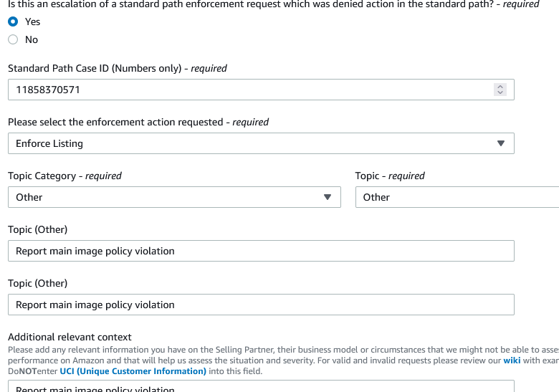Open the Topic dropdown showing Other
559x392 pixels.
[x=457, y=197]
